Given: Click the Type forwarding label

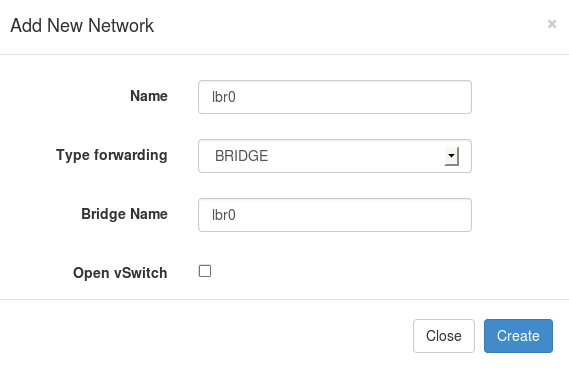Looking at the screenshot, I should click(112, 155).
